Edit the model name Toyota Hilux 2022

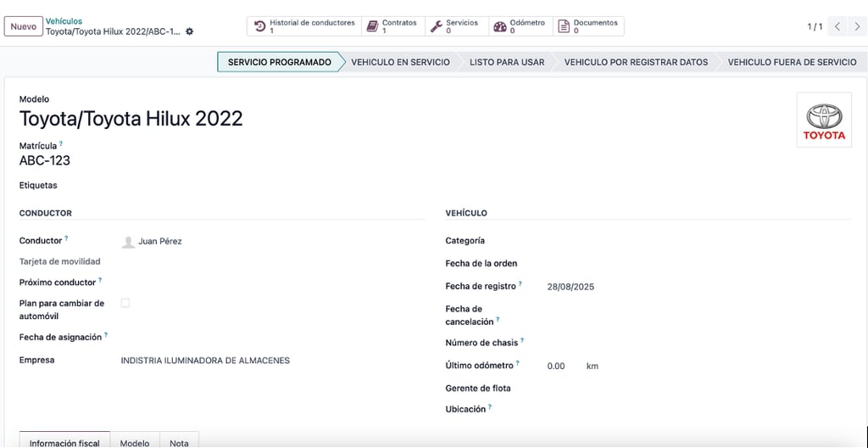(131, 119)
